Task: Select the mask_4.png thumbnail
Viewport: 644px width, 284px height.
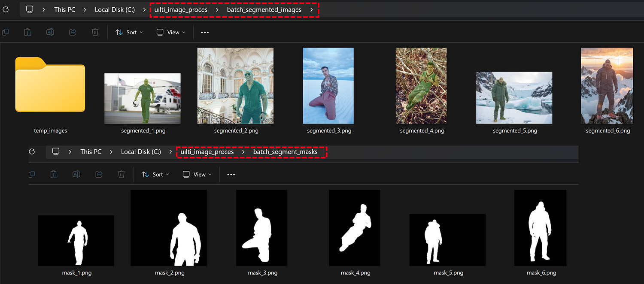Action: (x=355, y=233)
